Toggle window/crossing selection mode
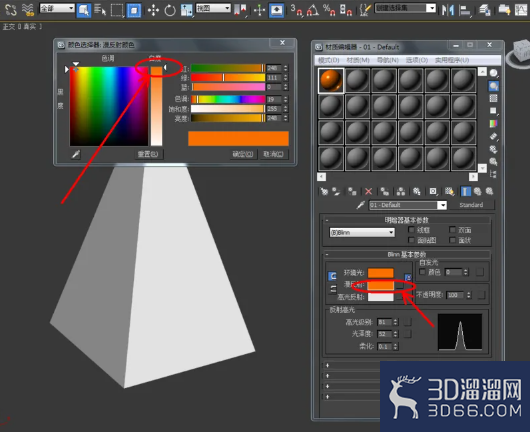The image size is (530, 432). click(134, 10)
